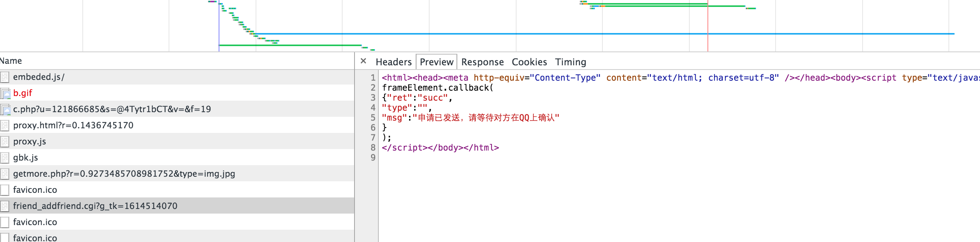Select friend_addfriend.cgi?g_tk=1614514070 request
This screenshot has width=980, height=242.
[177, 206]
